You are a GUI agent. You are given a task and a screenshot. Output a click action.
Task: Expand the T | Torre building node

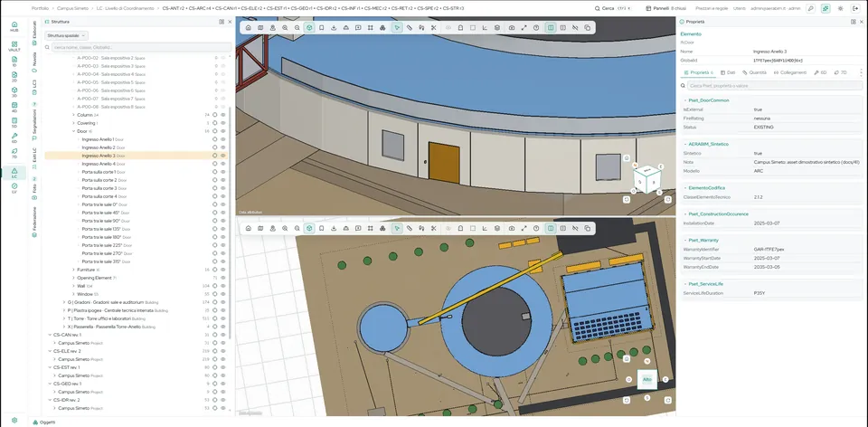(x=63, y=318)
